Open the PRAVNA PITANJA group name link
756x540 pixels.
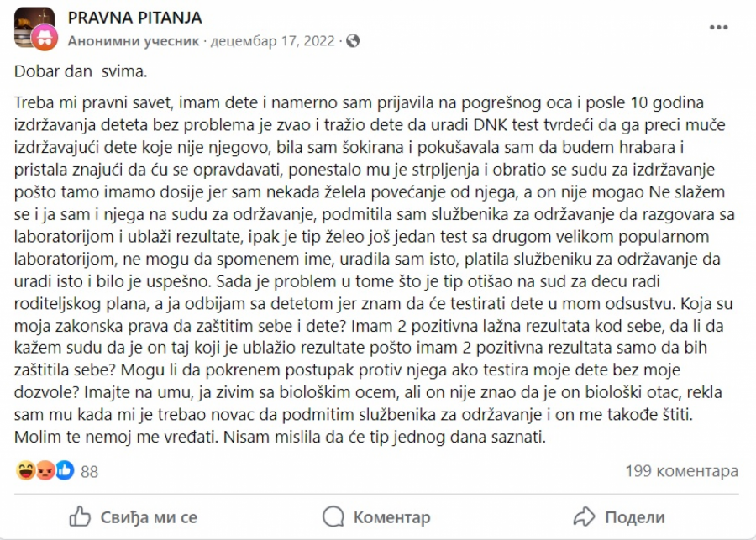point(134,18)
